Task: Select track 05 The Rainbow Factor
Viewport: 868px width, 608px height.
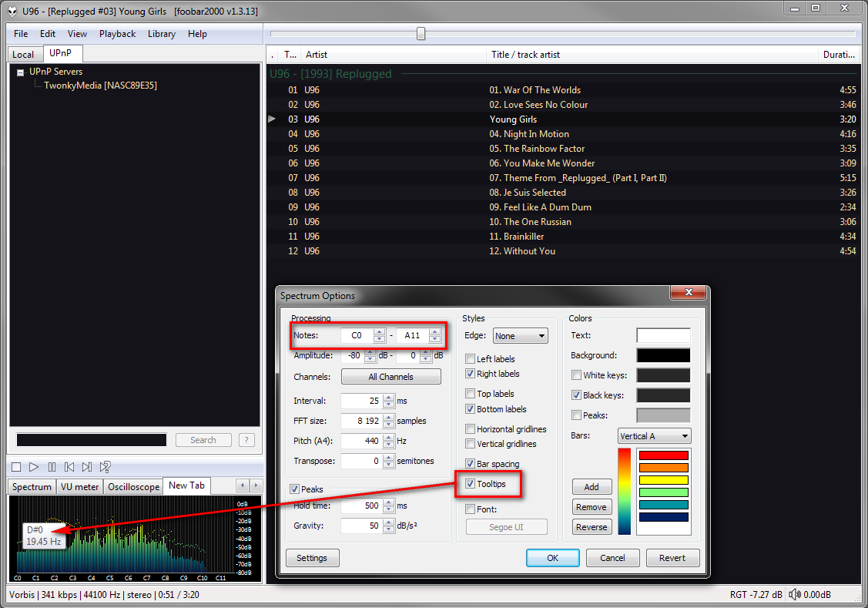Action: 544,149
